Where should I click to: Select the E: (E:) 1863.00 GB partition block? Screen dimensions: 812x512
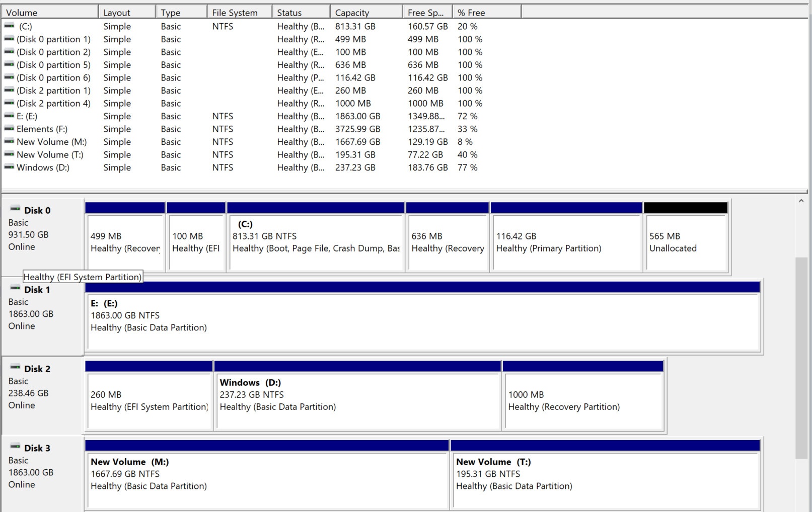coord(423,317)
